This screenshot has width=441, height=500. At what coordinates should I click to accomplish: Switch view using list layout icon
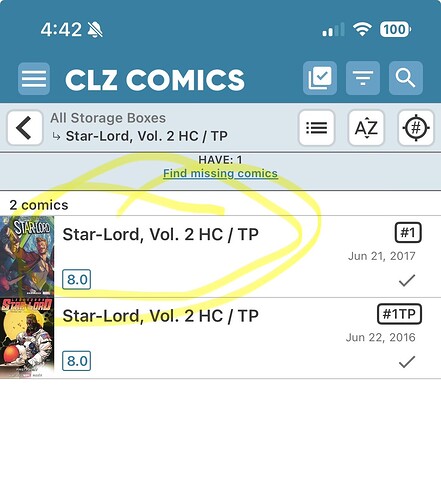(x=316, y=128)
